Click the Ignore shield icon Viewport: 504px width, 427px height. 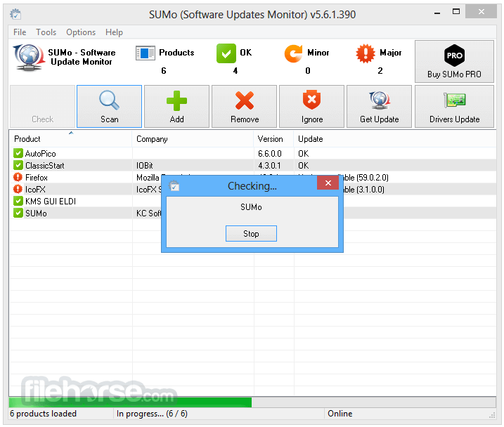[x=311, y=102]
